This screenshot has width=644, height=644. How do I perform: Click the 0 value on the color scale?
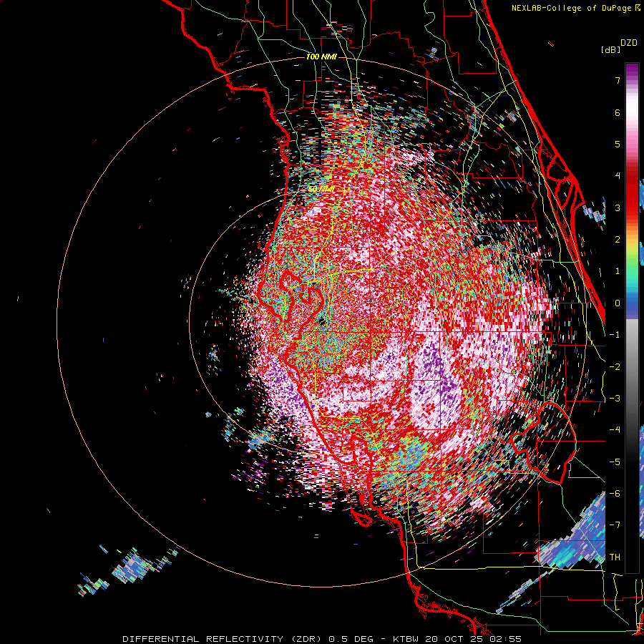(618, 303)
